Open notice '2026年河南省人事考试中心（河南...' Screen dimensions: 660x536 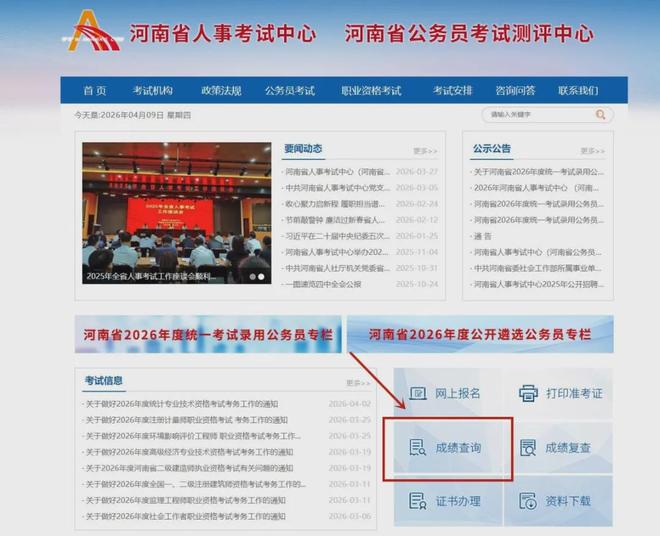click(536, 188)
